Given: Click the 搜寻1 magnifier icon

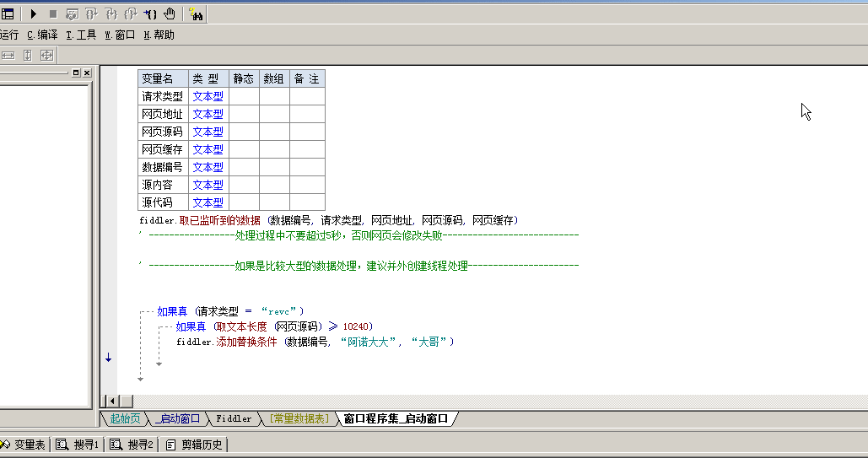Looking at the screenshot, I should point(62,445).
